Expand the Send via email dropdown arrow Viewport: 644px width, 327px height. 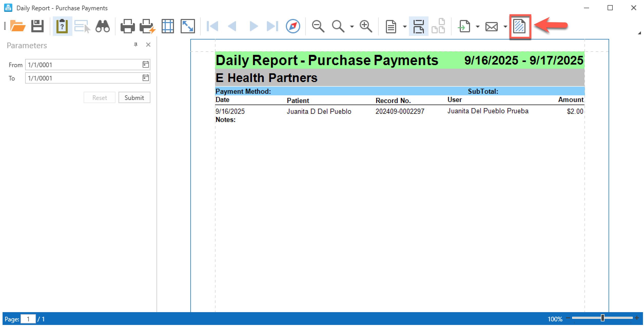505,26
